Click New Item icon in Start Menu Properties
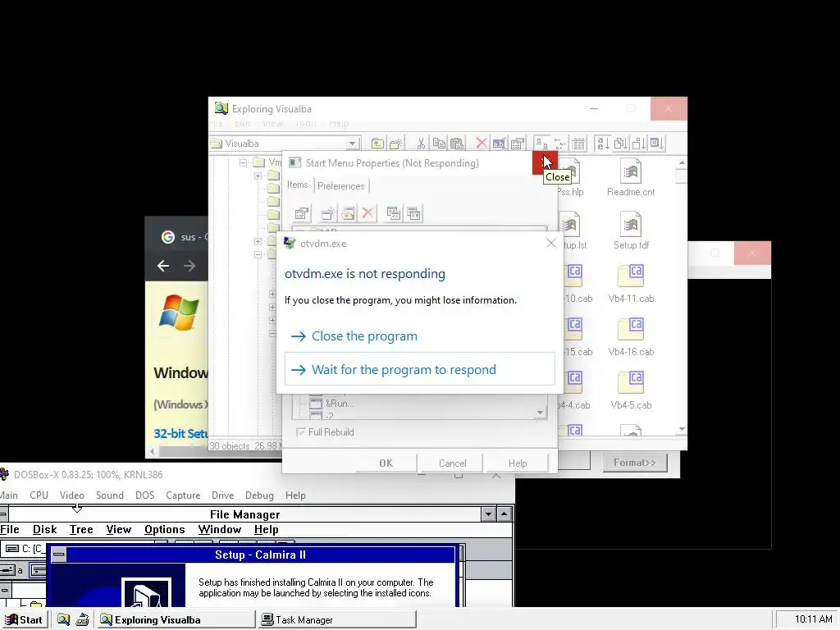This screenshot has height=630, width=840. click(x=328, y=214)
